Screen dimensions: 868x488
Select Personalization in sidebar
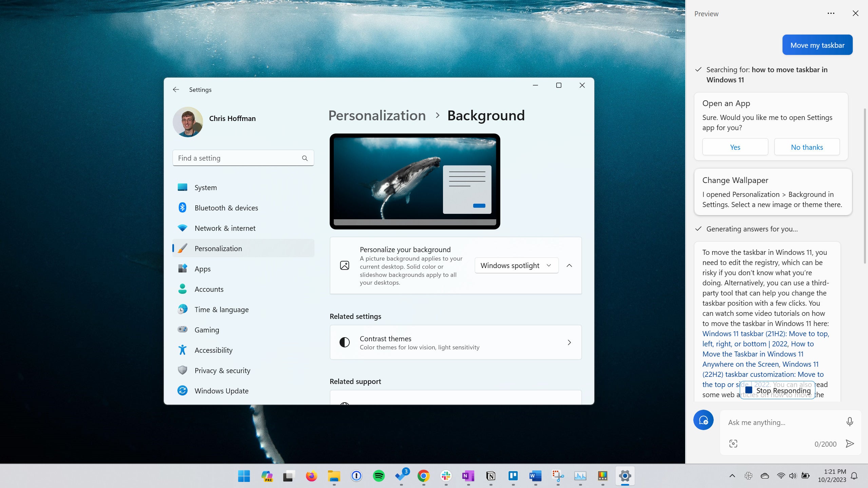coord(243,248)
